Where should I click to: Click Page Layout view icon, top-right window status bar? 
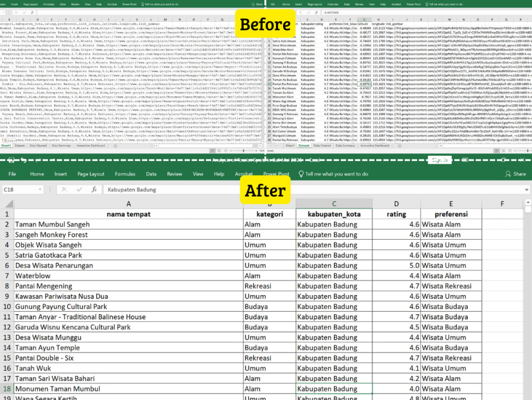(503, 150)
